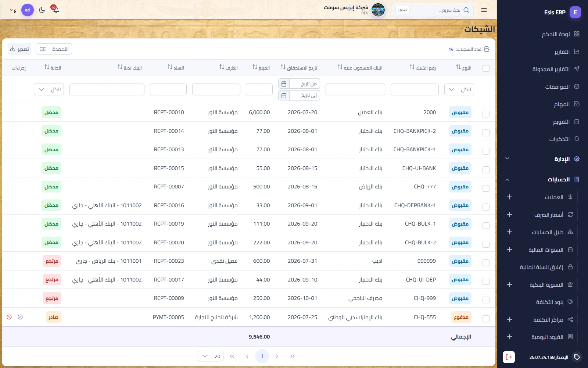Screen dimensions: 588x368
Task: Check the CHQ-555 row
Action: tap(486, 319)
